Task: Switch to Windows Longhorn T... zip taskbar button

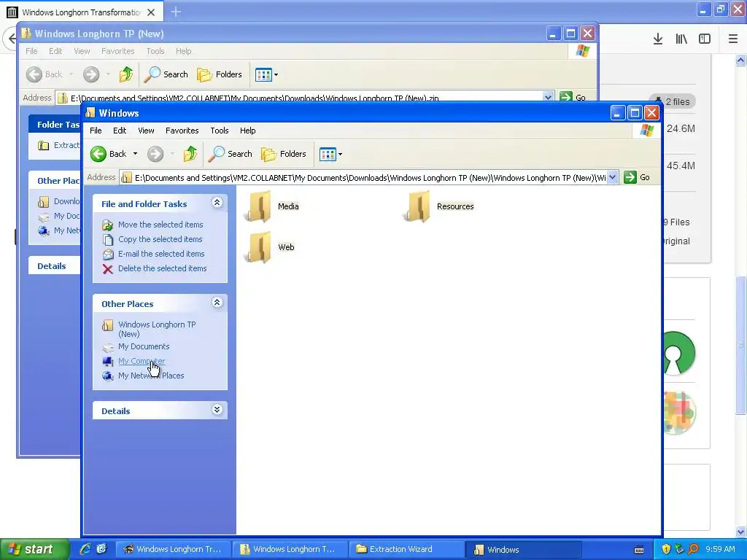Action: pos(290,549)
